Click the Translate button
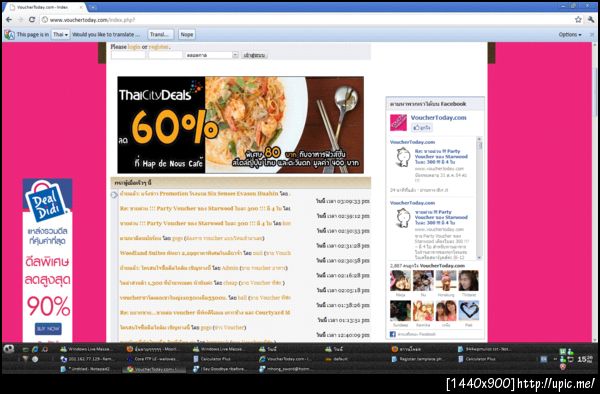This screenshot has height=394, width=600. [160, 34]
